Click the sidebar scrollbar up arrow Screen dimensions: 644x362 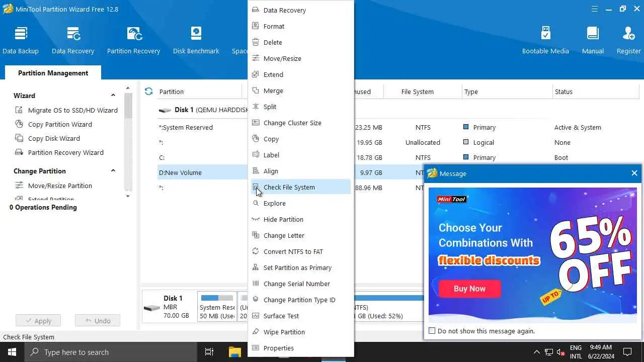tap(128, 88)
